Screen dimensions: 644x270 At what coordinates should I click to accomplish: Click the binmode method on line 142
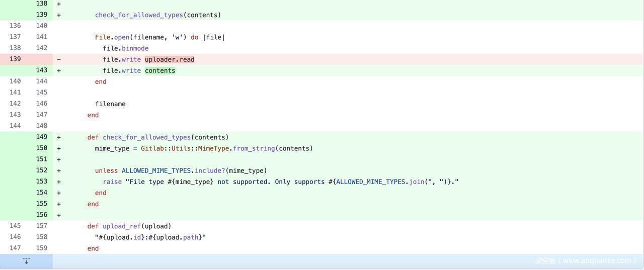[135, 49]
